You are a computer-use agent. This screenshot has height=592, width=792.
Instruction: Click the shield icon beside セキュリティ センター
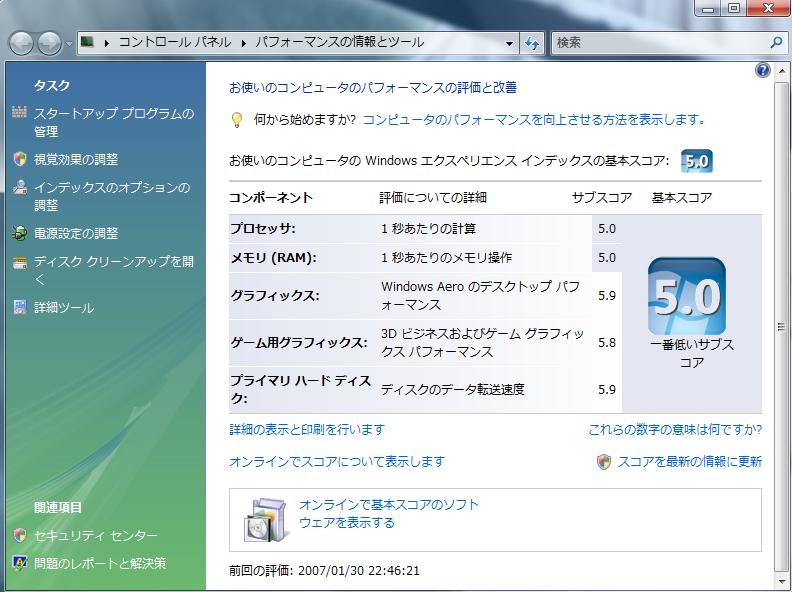(x=19, y=535)
